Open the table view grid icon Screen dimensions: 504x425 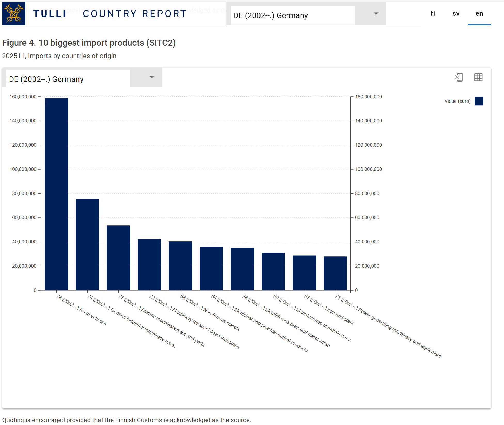click(x=478, y=77)
